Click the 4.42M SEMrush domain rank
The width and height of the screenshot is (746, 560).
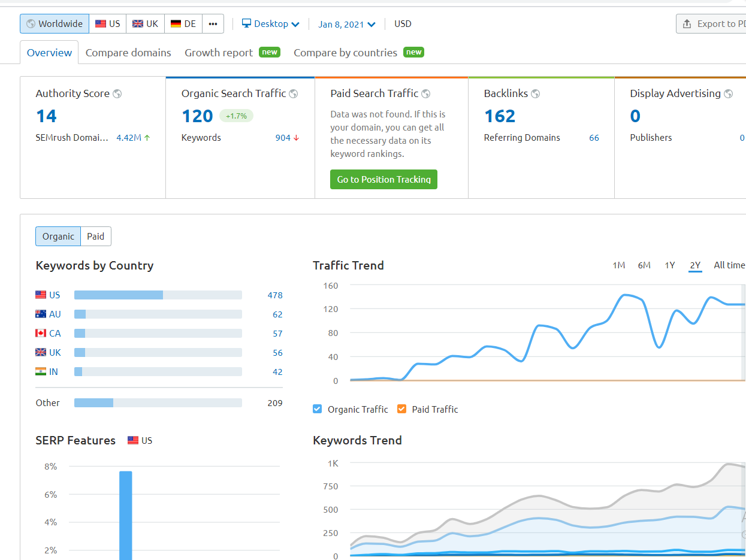tap(129, 138)
